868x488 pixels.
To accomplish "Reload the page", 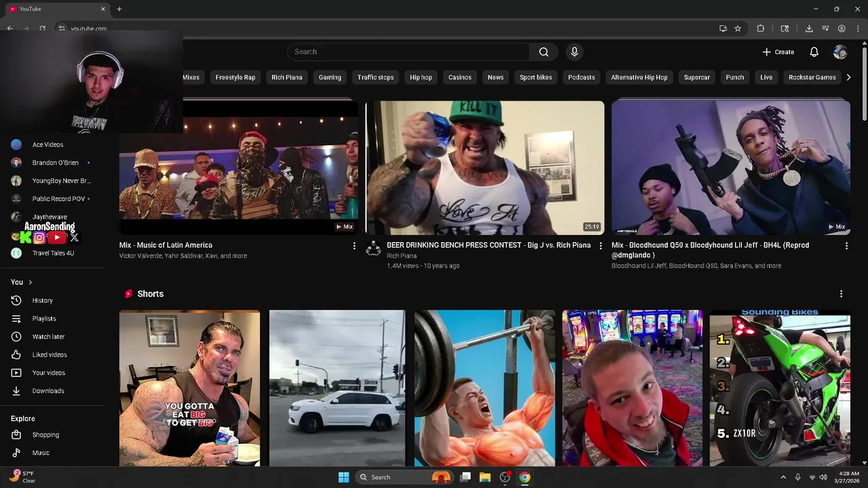I will (42, 28).
